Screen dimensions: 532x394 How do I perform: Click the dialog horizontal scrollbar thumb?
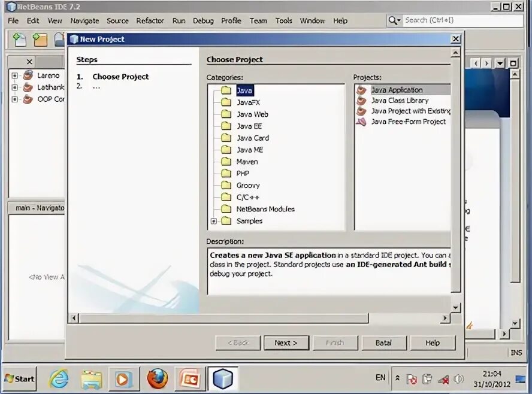tap(224, 318)
